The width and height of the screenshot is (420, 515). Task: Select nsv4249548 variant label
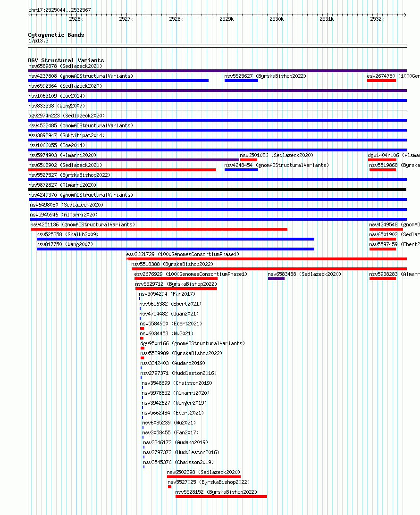coord(395,224)
